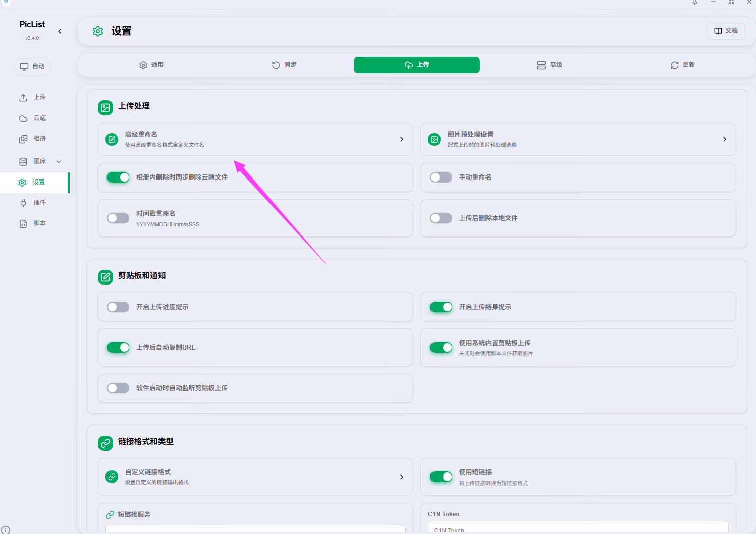Click the 上传处理 section image icon
The image size is (756, 534).
(x=105, y=107)
